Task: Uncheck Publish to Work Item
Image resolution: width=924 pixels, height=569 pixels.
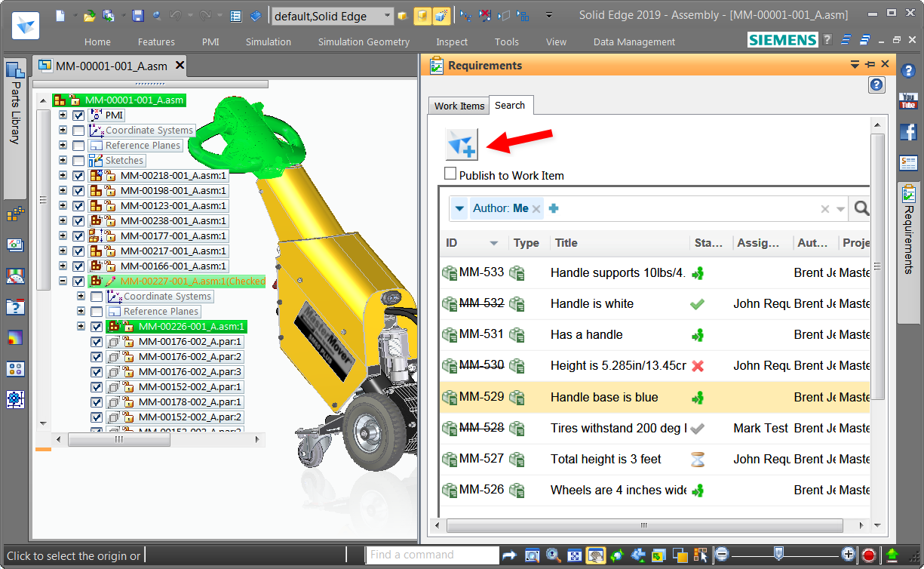Action: tap(450, 173)
